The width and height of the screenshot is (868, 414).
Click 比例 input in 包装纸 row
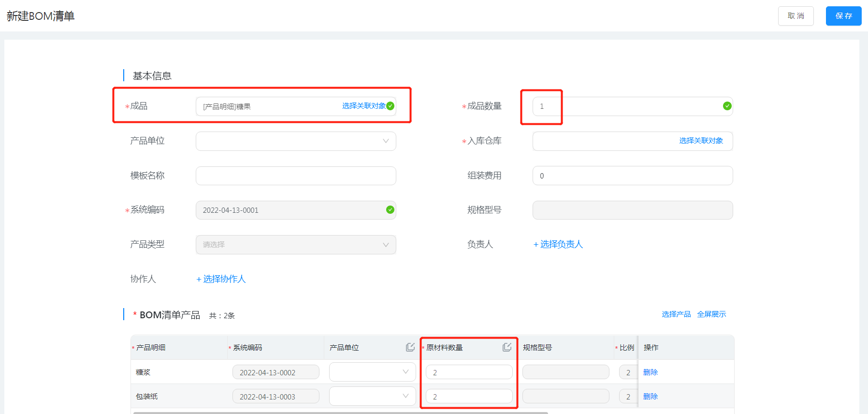pyautogui.click(x=628, y=396)
